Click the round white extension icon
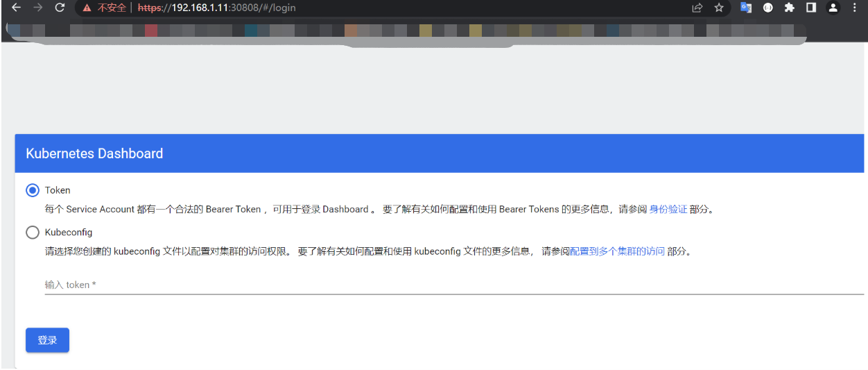The image size is (868, 370). (x=768, y=8)
